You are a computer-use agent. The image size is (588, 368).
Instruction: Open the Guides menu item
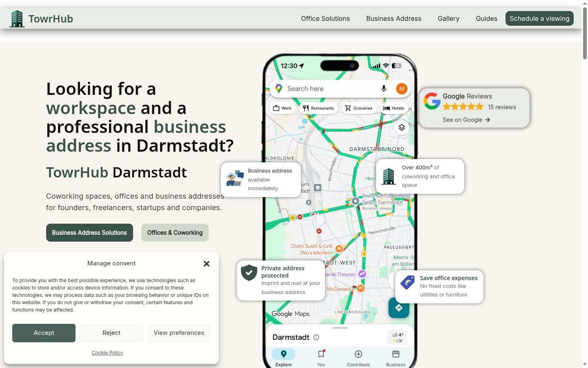tap(486, 18)
